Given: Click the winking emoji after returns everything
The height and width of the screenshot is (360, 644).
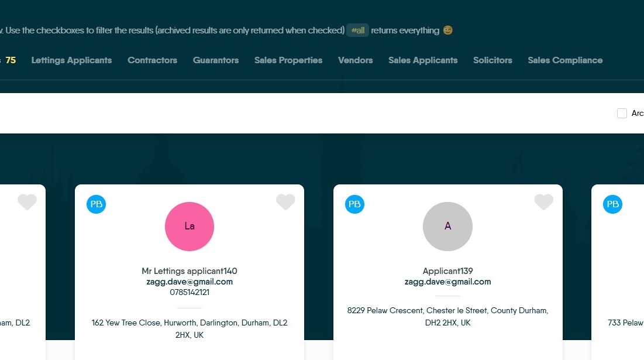Looking at the screenshot, I should click(x=447, y=30).
